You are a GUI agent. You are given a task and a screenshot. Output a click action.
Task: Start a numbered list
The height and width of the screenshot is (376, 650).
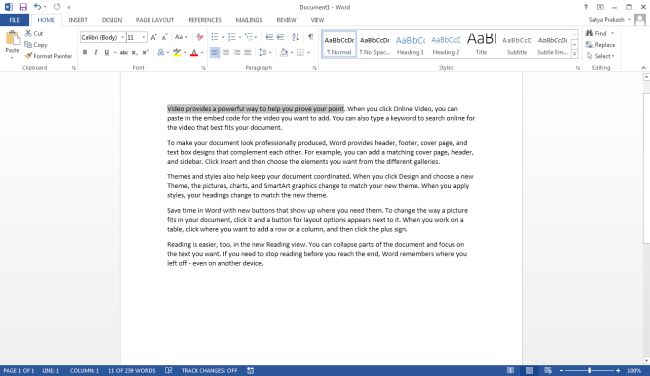(232, 37)
